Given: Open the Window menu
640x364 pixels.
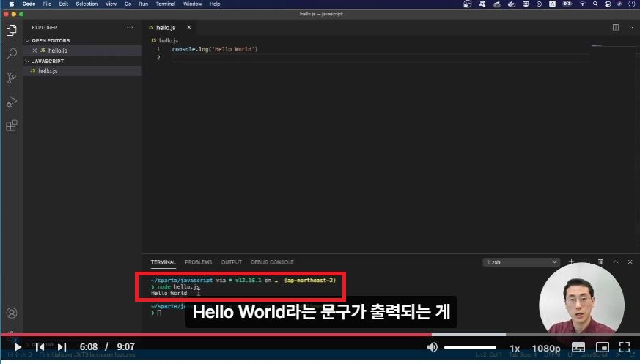Looking at the screenshot, I should [x=192, y=4].
